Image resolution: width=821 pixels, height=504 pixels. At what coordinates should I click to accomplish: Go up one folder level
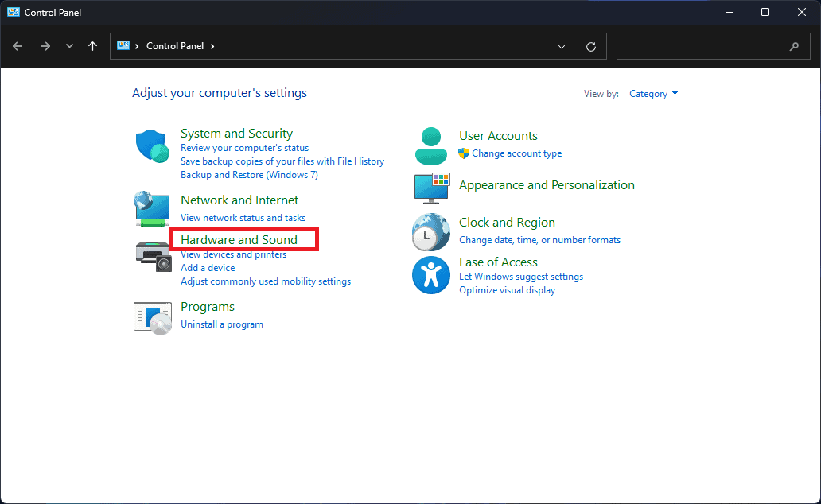point(93,46)
